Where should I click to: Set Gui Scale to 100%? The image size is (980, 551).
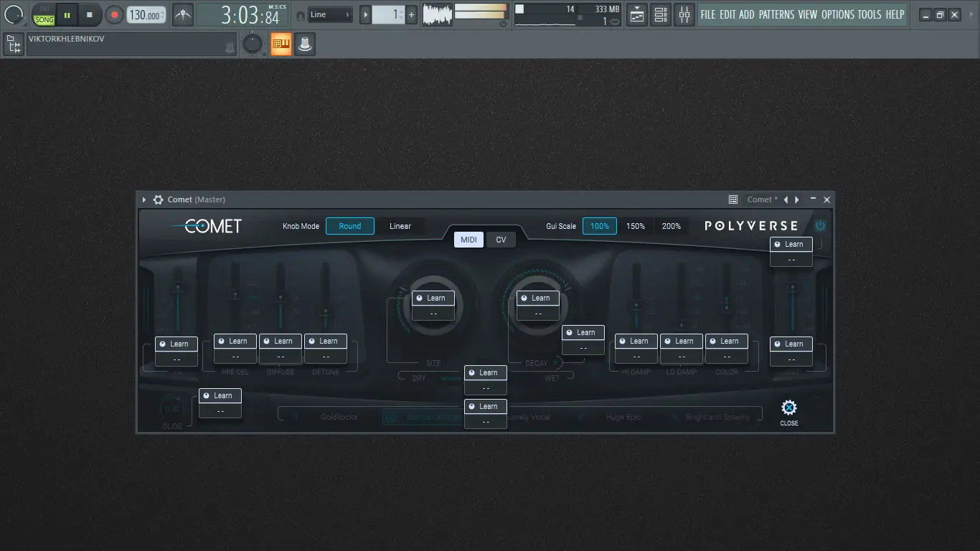pyautogui.click(x=600, y=226)
